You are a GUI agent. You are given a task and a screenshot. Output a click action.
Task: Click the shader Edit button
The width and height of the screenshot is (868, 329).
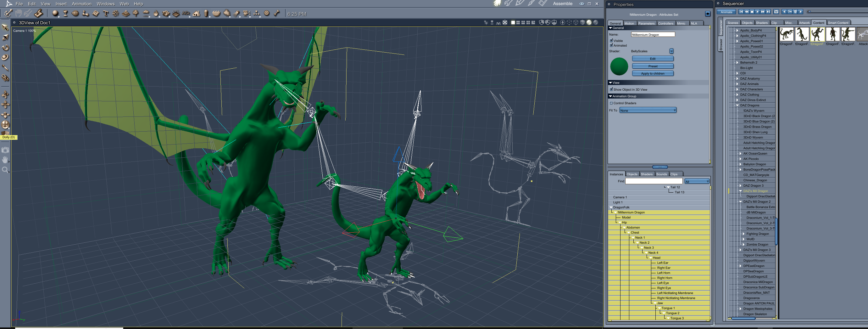pos(652,59)
